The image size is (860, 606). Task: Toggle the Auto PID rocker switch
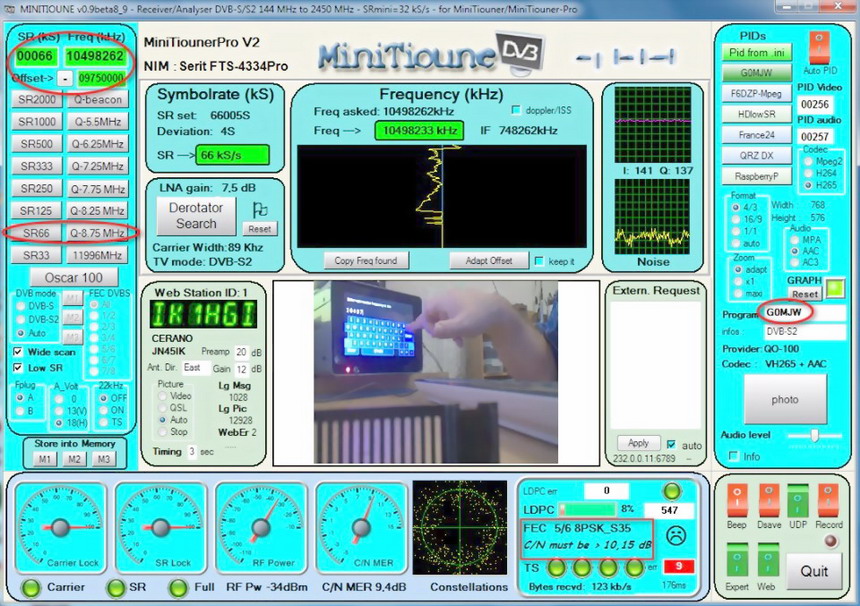pos(819,48)
